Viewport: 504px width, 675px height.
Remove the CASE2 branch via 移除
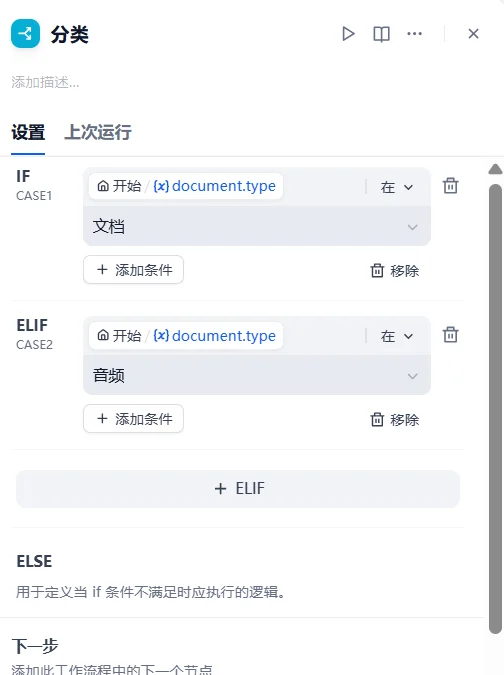click(395, 419)
